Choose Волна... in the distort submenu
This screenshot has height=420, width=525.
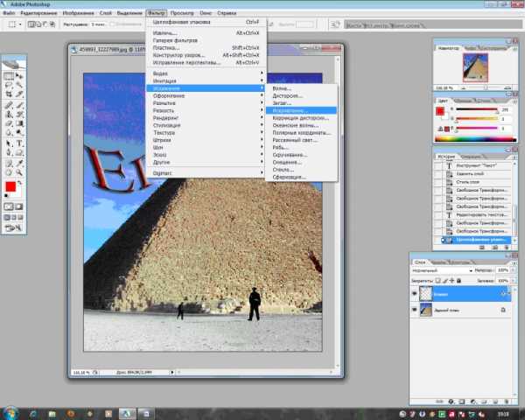point(301,88)
